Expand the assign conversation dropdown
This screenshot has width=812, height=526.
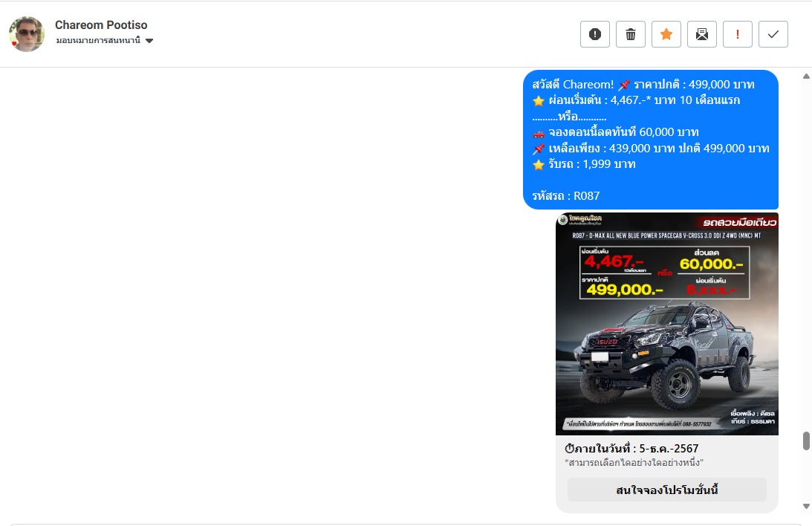[105, 40]
